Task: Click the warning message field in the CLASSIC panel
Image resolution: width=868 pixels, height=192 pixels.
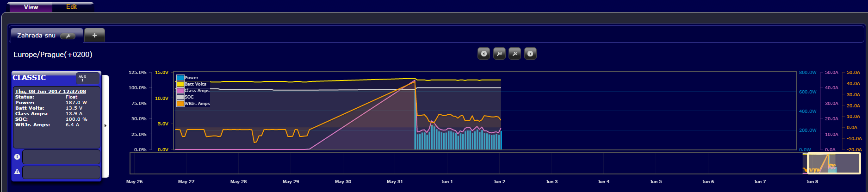Action: (61, 172)
